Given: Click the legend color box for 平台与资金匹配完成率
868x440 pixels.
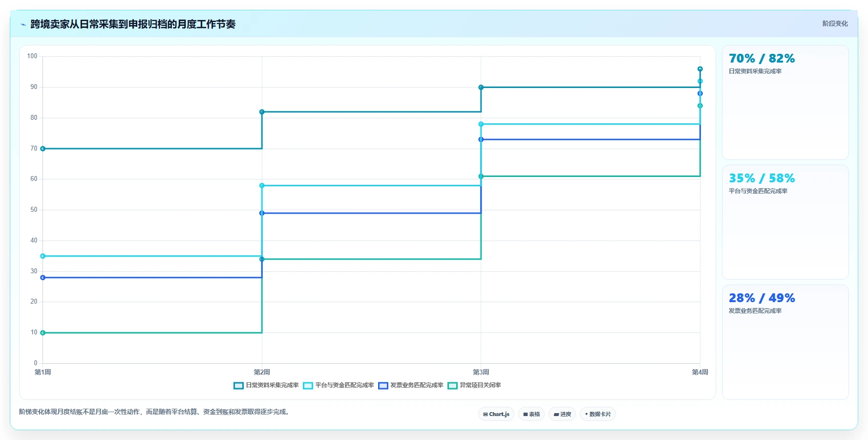Looking at the screenshot, I should (x=308, y=386).
